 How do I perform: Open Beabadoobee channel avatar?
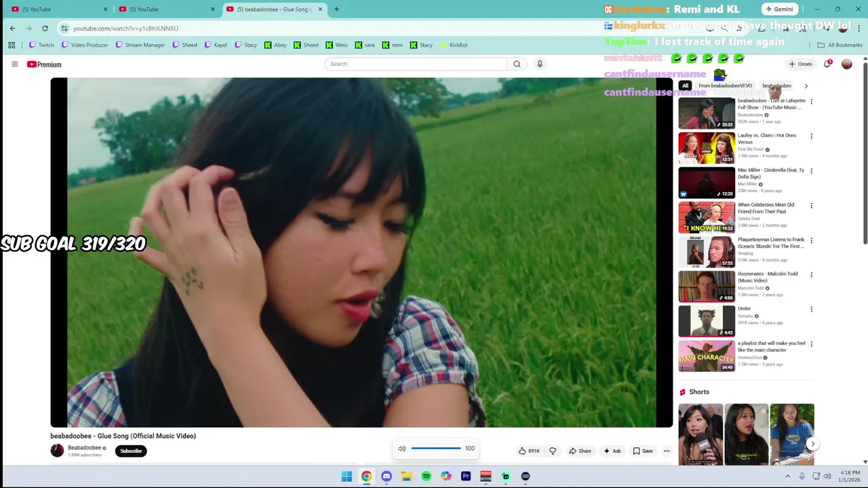pyautogui.click(x=57, y=451)
